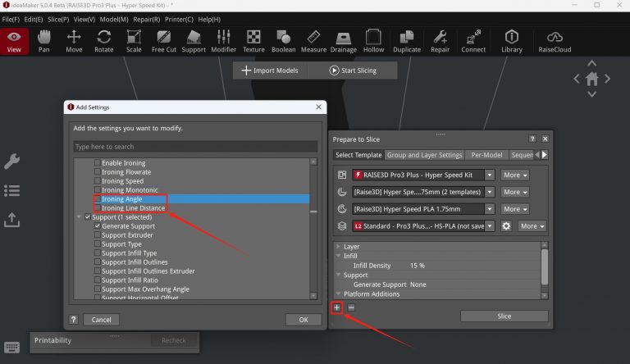This screenshot has height=364, width=630.
Task: Cancel the Add Settings dialog
Action: tap(101, 320)
